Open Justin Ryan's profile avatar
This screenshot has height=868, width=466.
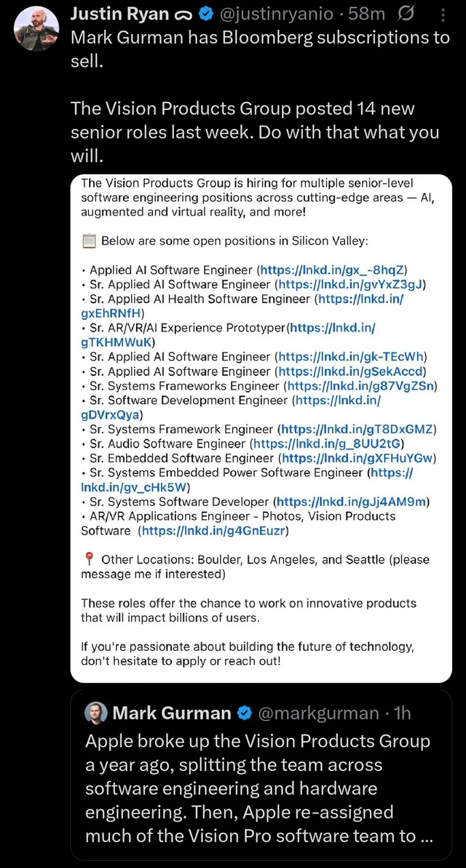coord(36,29)
